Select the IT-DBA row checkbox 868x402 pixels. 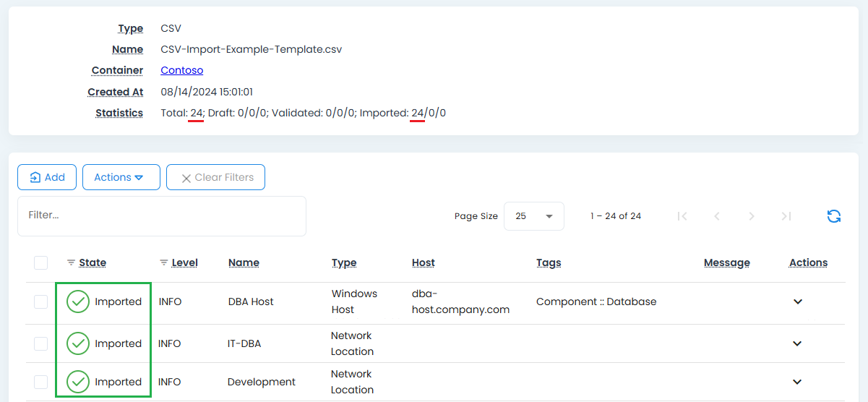point(40,344)
